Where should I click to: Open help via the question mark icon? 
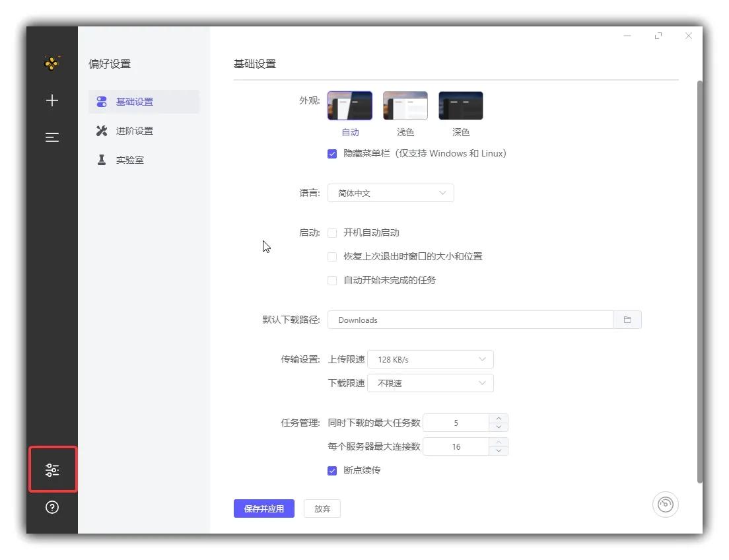(x=52, y=507)
